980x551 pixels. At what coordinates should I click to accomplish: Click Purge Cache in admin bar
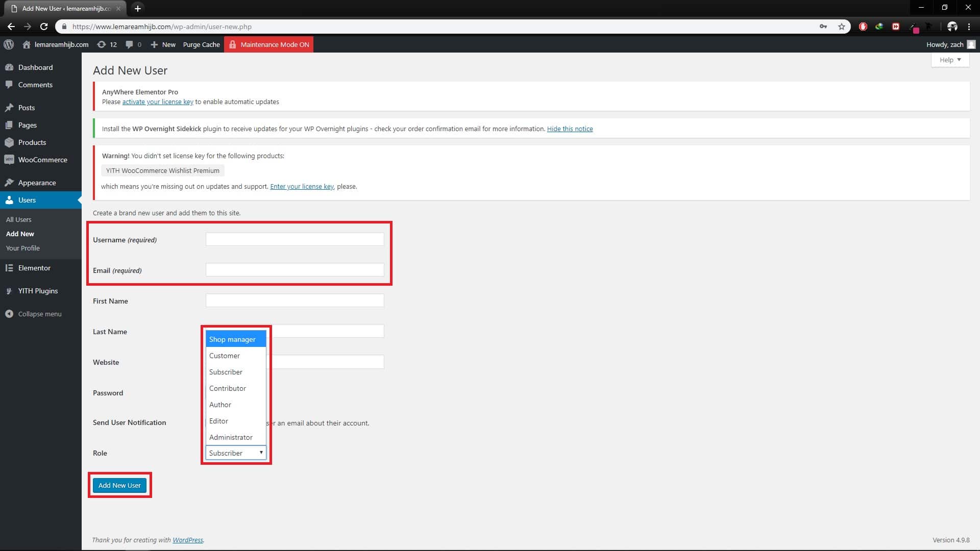[x=201, y=44]
